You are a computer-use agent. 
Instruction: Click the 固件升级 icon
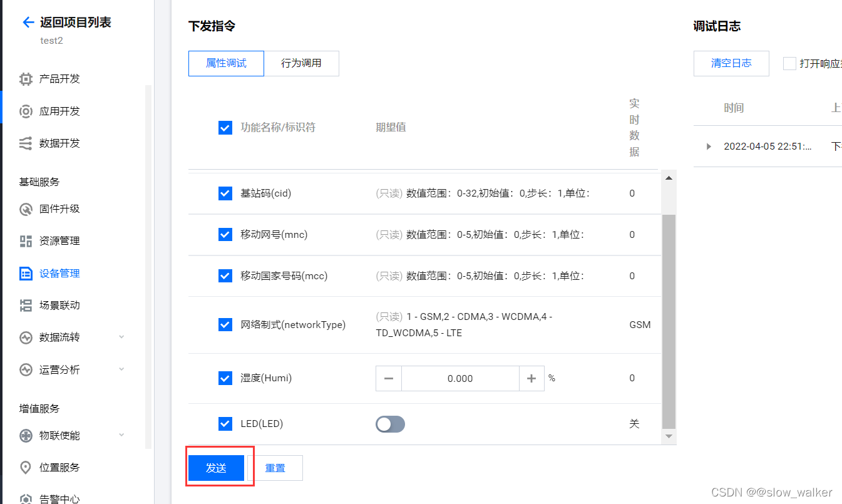(x=26, y=209)
